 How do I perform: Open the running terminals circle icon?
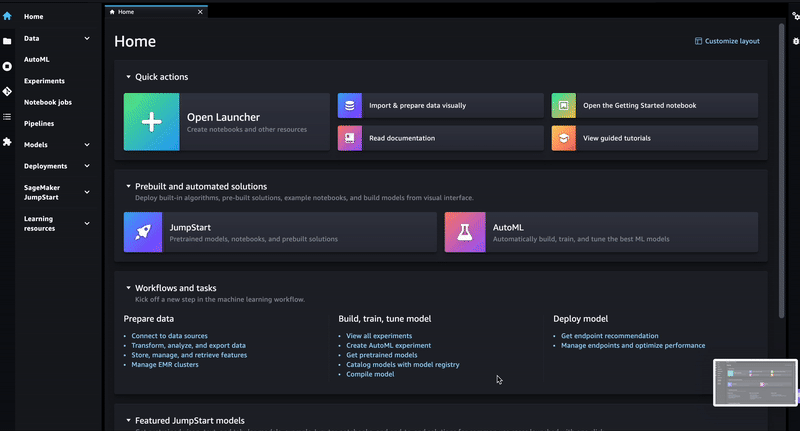point(7,66)
